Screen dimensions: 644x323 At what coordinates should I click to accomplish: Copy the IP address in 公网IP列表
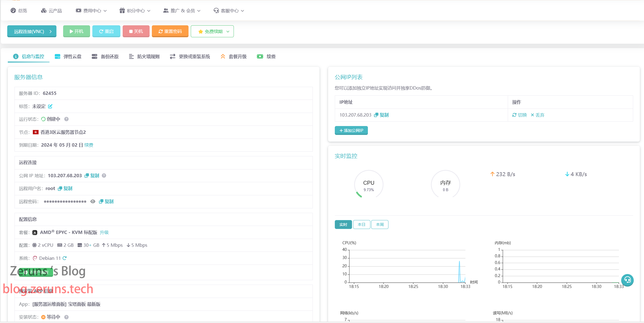coord(382,115)
